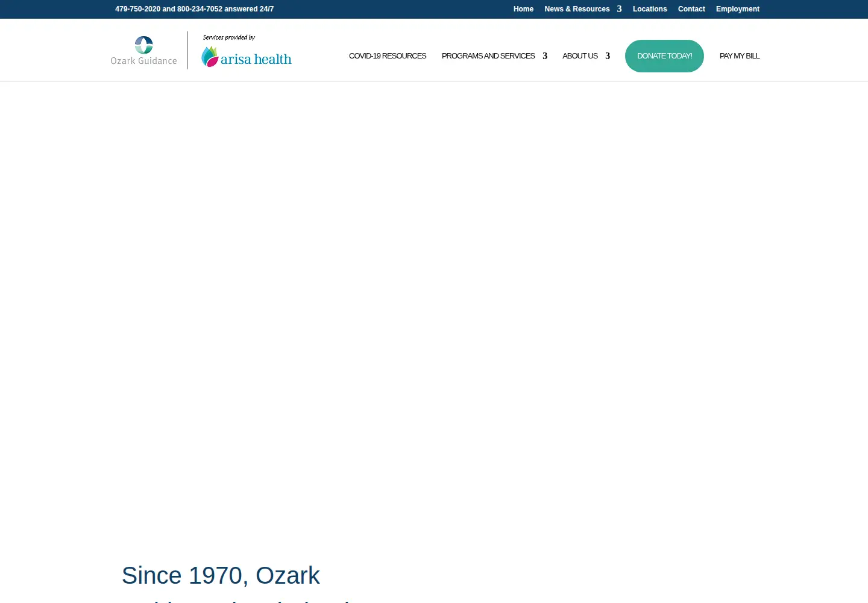The width and height of the screenshot is (868, 603).
Task: Click the 479-750-2020 phone number text
Action: pyautogui.click(x=137, y=9)
